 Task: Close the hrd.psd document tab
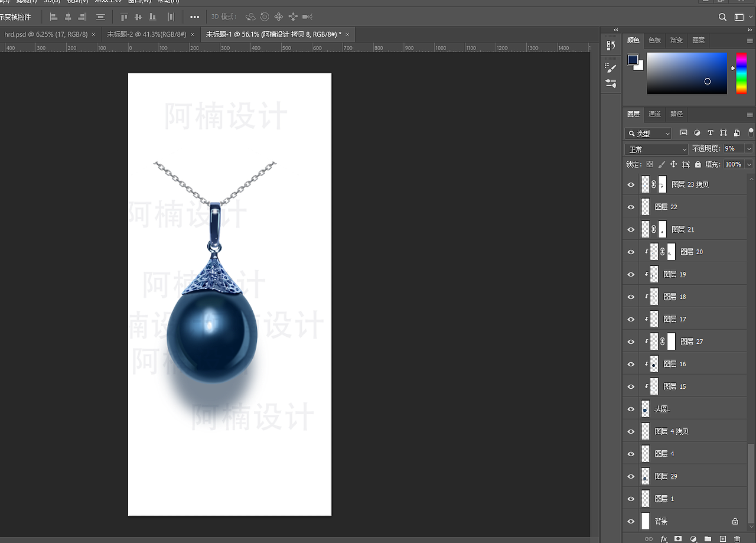pos(93,34)
